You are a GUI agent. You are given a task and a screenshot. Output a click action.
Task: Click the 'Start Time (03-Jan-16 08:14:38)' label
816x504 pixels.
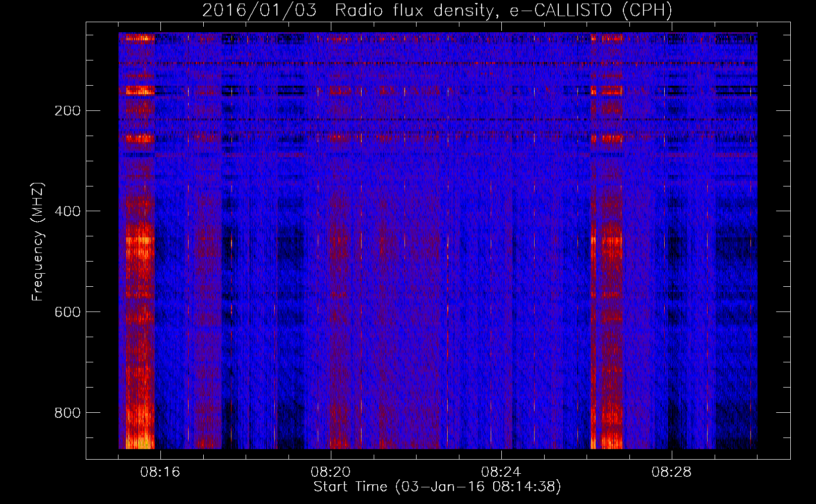[437, 487]
